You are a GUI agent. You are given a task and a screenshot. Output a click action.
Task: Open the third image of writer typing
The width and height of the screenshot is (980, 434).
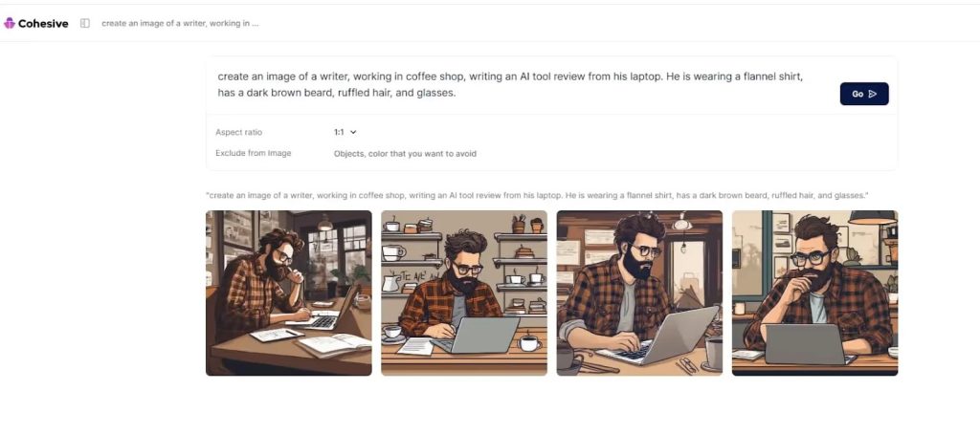(x=639, y=293)
